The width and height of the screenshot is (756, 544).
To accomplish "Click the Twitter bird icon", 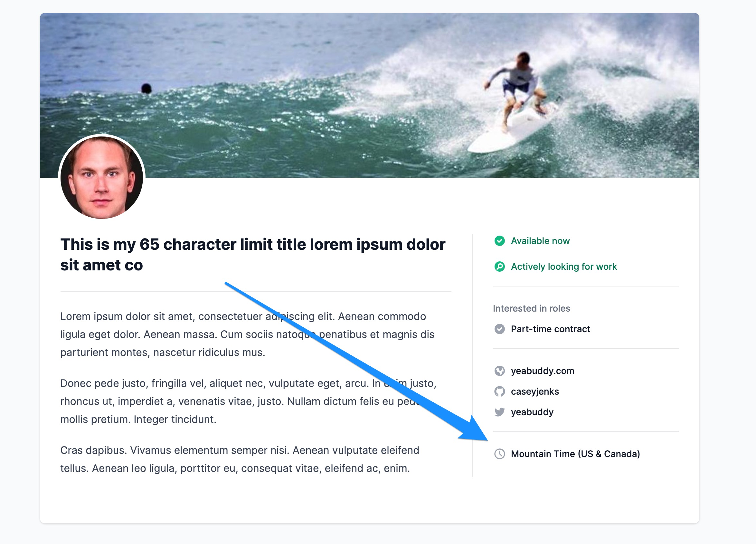I will (499, 412).
